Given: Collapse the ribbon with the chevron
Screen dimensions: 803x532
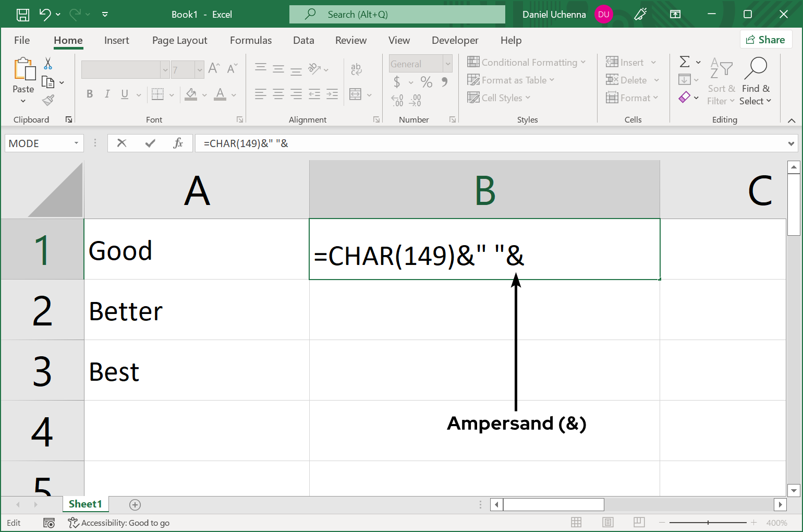Looking at the screenshot, I should click(792, 120).
